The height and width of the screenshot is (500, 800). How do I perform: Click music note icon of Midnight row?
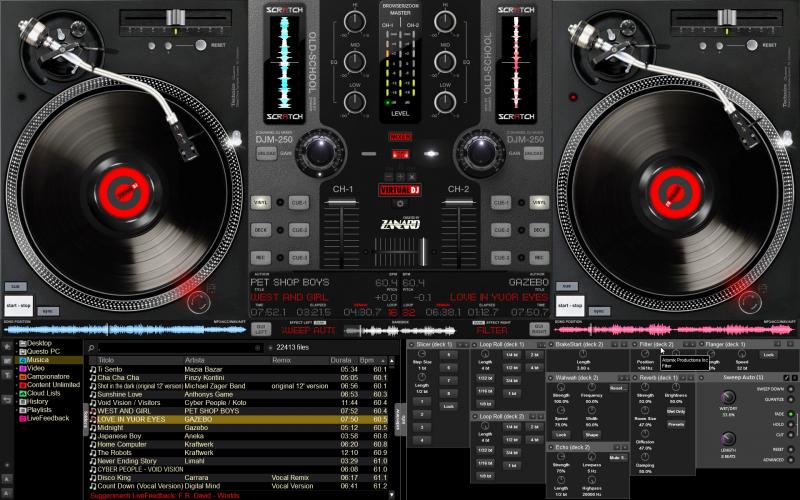click(x=93, y=428)
